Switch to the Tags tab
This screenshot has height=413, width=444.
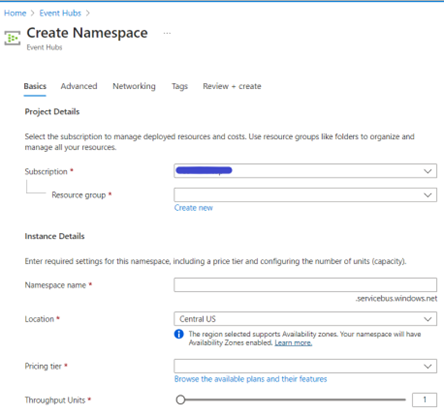tap(180, 86)
